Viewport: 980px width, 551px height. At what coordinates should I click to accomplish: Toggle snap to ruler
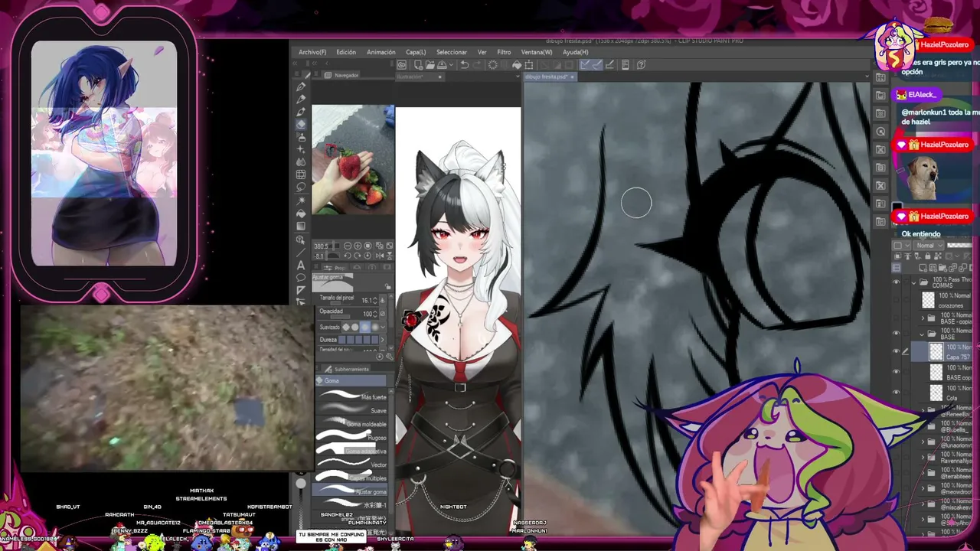(586, 65)
